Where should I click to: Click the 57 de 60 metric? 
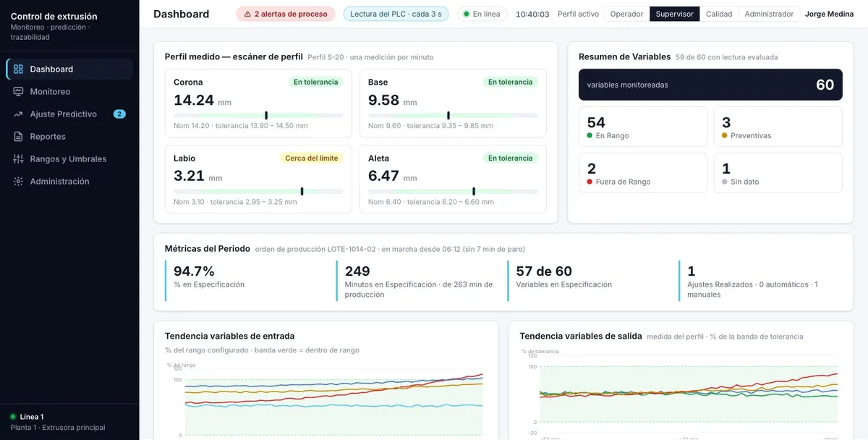(x=589, y=280)
